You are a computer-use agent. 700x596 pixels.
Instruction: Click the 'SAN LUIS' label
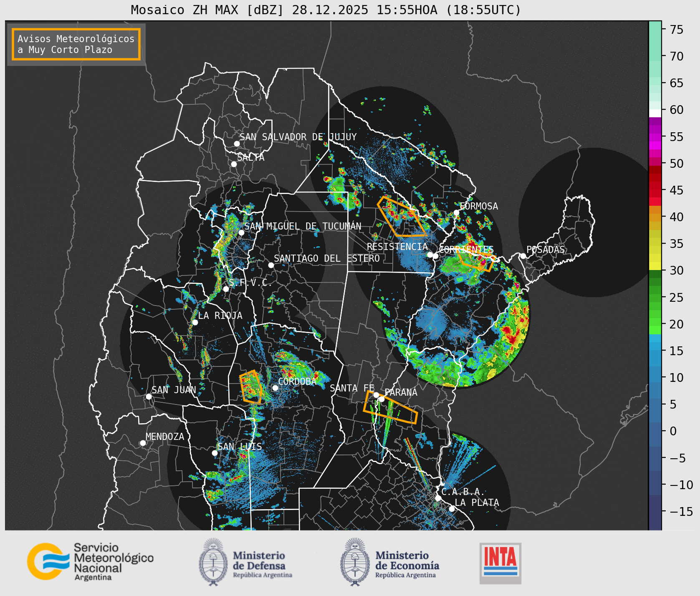240,447
